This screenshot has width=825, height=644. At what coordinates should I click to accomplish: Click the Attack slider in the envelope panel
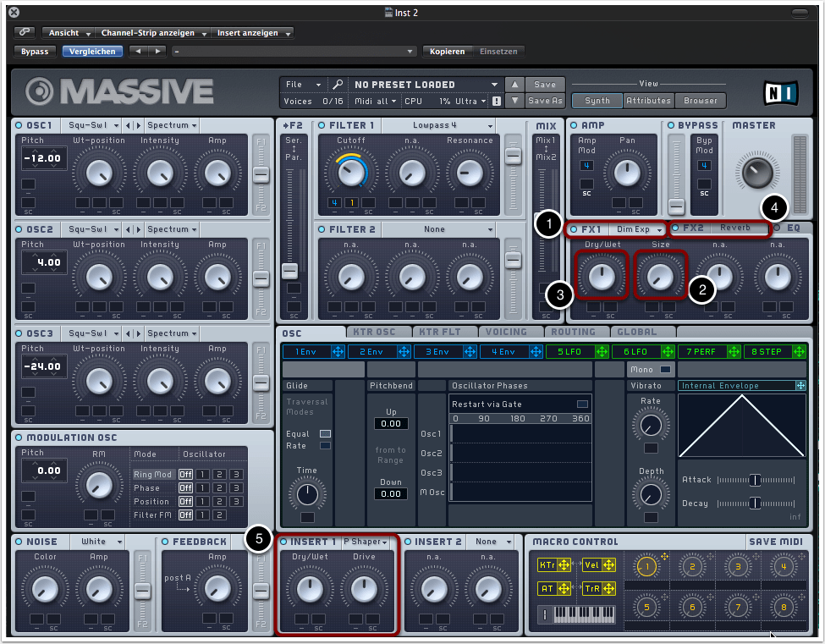pyautogui.click(x=754, y=480)
